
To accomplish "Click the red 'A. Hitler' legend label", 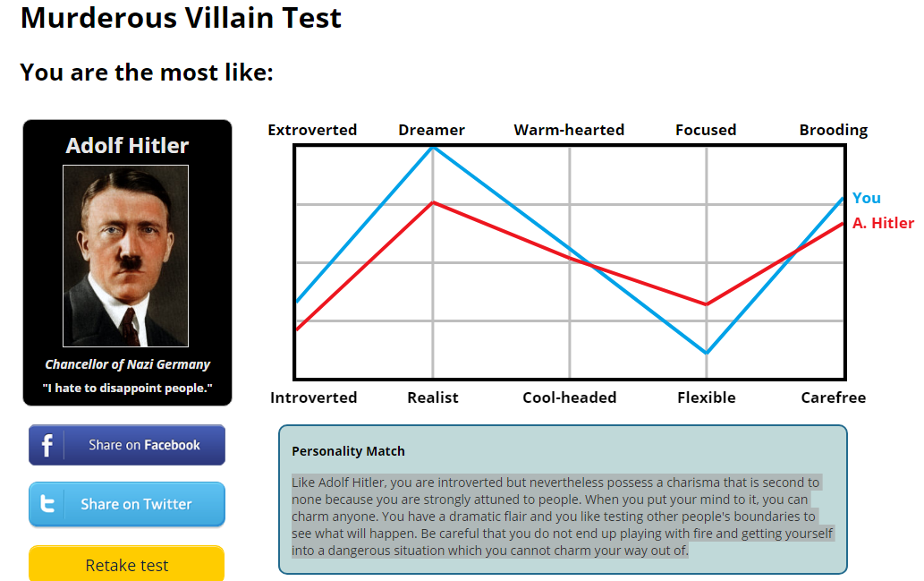I will (x=883, y=223).
